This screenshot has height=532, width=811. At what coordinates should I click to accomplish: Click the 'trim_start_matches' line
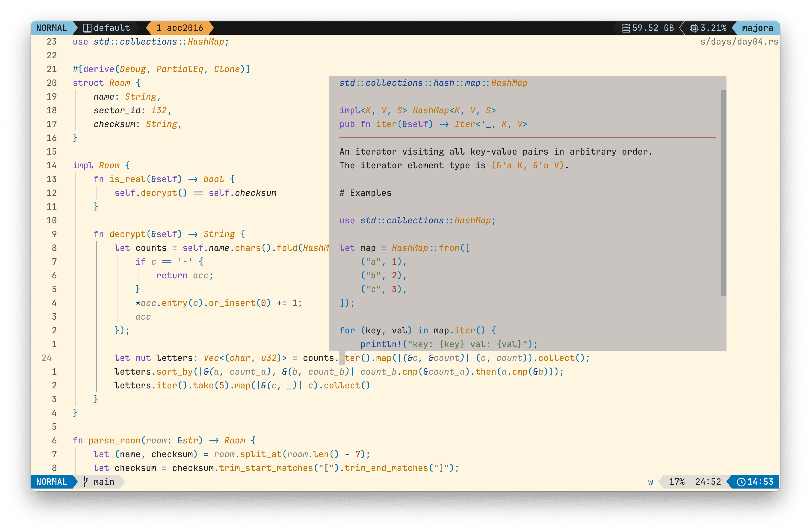tap(276, 468)
